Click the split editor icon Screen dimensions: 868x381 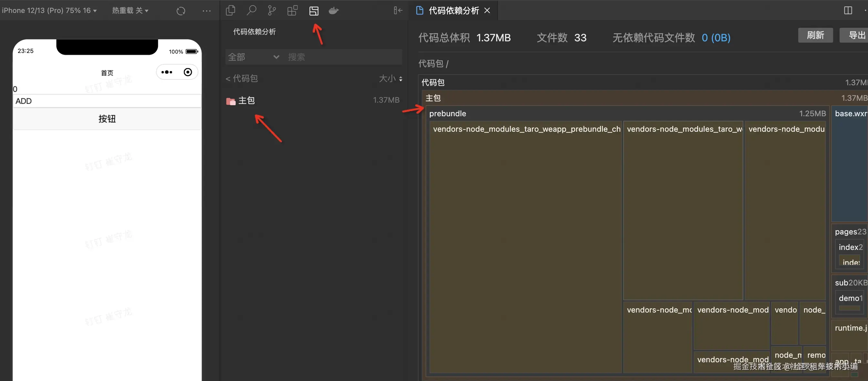tap(848, 10)
